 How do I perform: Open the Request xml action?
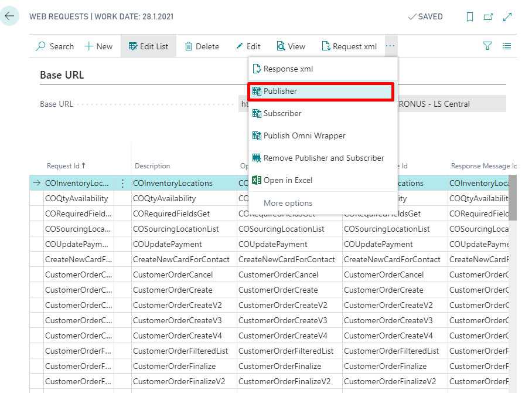click(349, 46)
